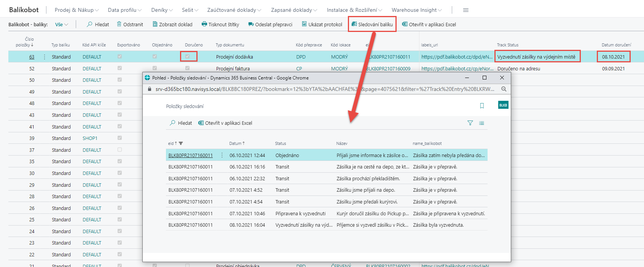Expand the Zaúčtované doklady menu
The width and height of the screenshot is (644, 267).
coord(234,10)
